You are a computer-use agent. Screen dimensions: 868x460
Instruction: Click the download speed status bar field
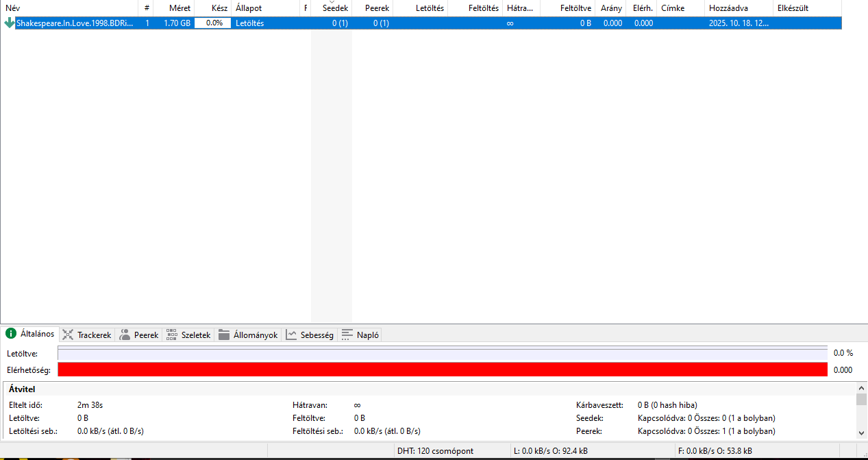pyautogui.click(x=550, y=451)
